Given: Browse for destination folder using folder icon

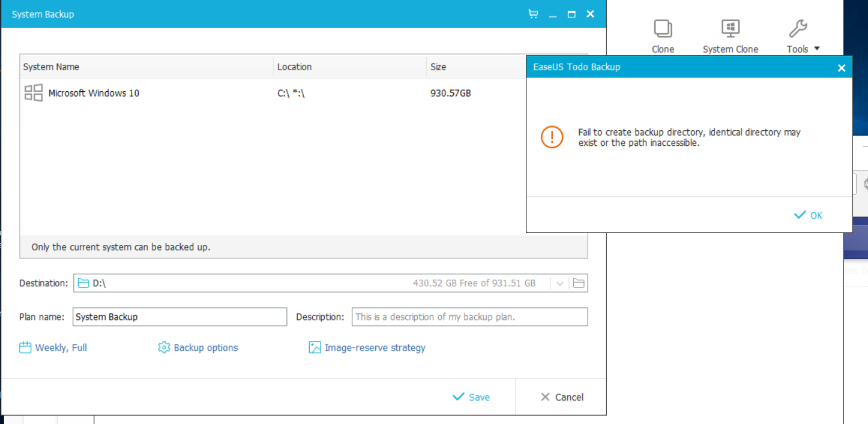Looking at the screenshot, I should point(579,283).
